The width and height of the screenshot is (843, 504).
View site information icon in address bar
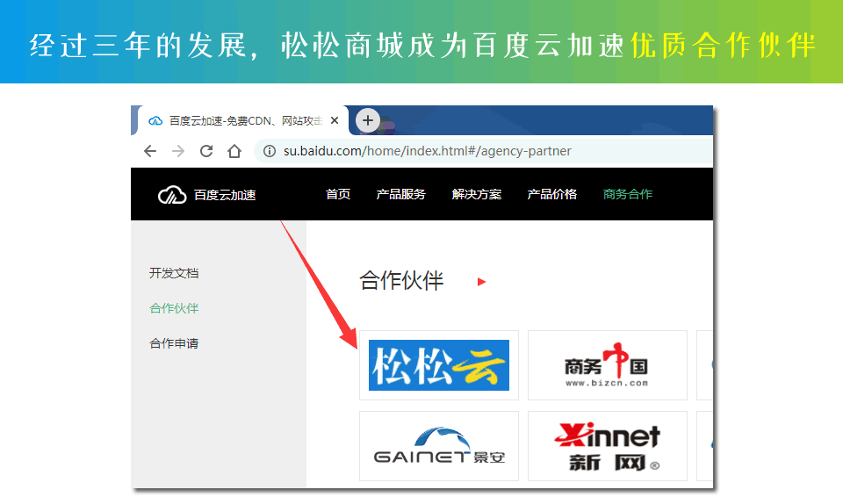tap(270, 151)
